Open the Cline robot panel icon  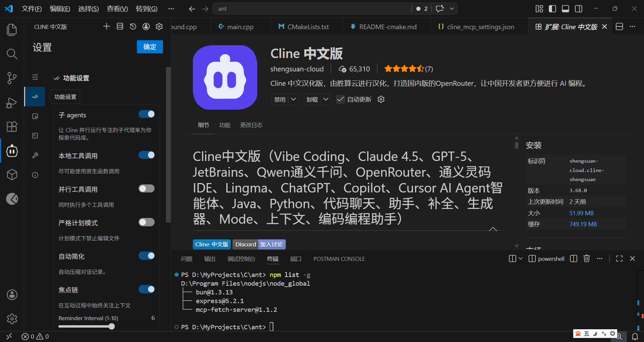pos(12,151)
